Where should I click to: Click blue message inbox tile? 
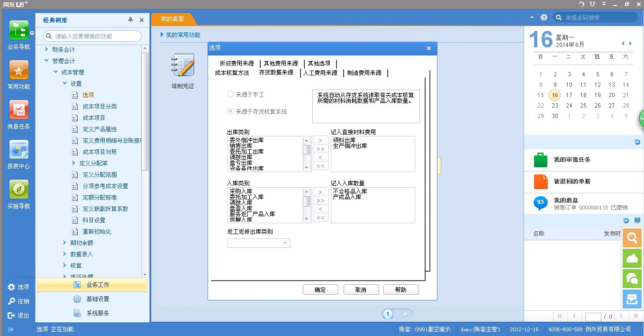tap(632, 299)
